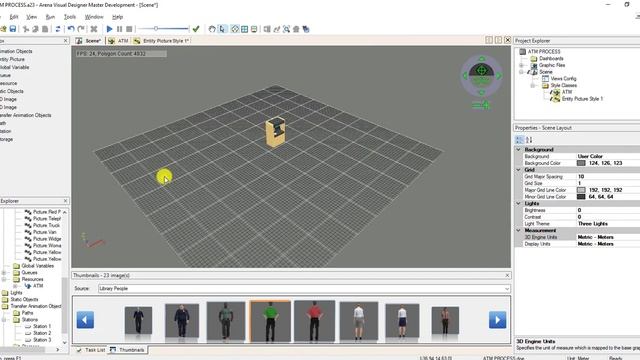Collapse the Grid property section
Viewport: 640px width, 360px height.
pyautogui.click(x=518, y=169)
